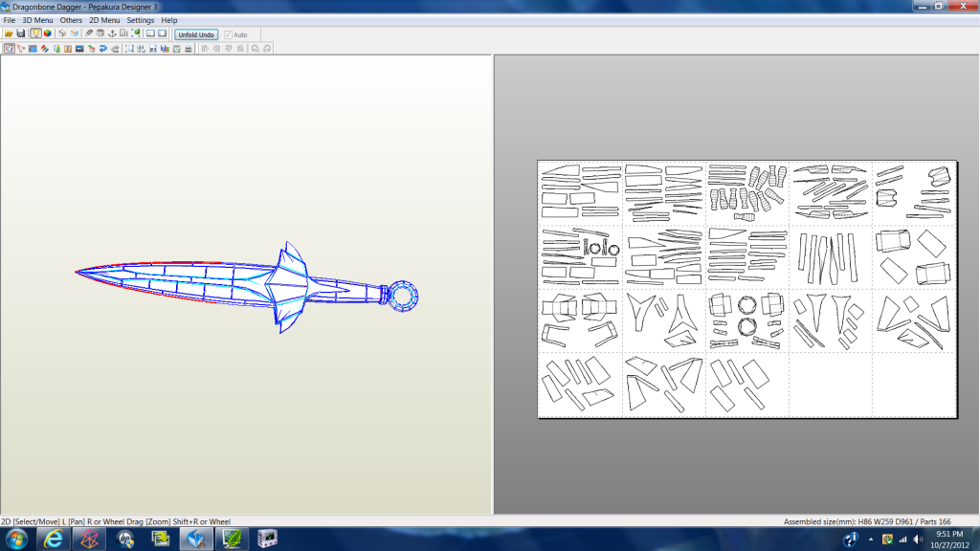The height and width of the screenshot is (551, 980).
Task: Click the network signal tray icon
Action: pos(902,540)
